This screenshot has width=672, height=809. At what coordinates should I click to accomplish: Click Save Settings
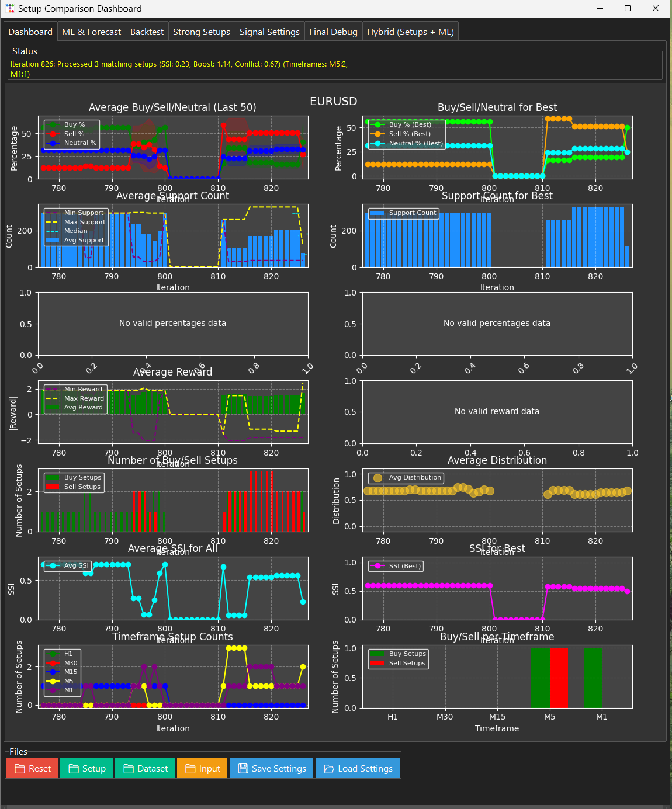point(272,768)
